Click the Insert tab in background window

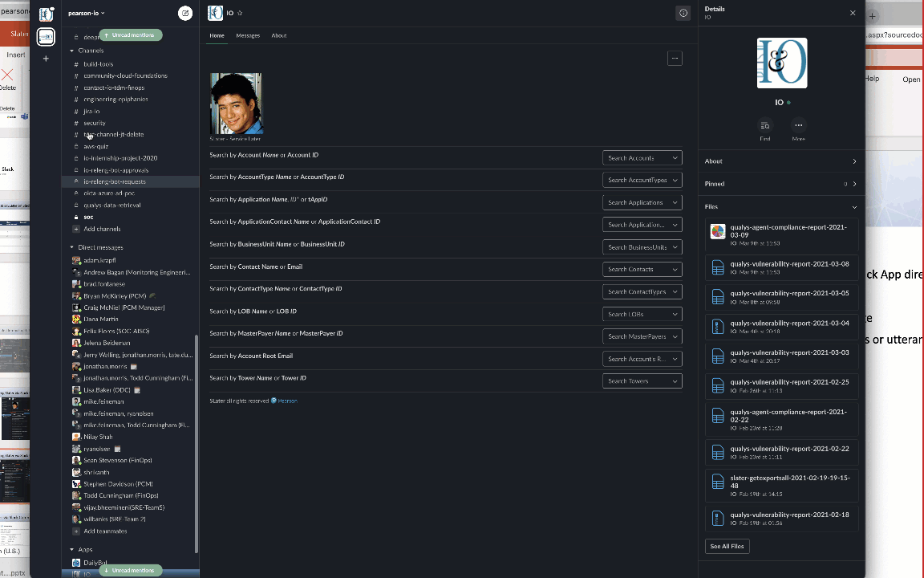pos(15,55)
